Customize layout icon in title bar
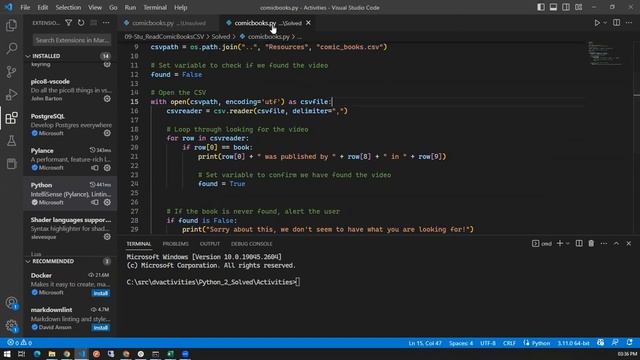This screenshot has width=640, height=360. pyautogui.click(x=578, y=7)
